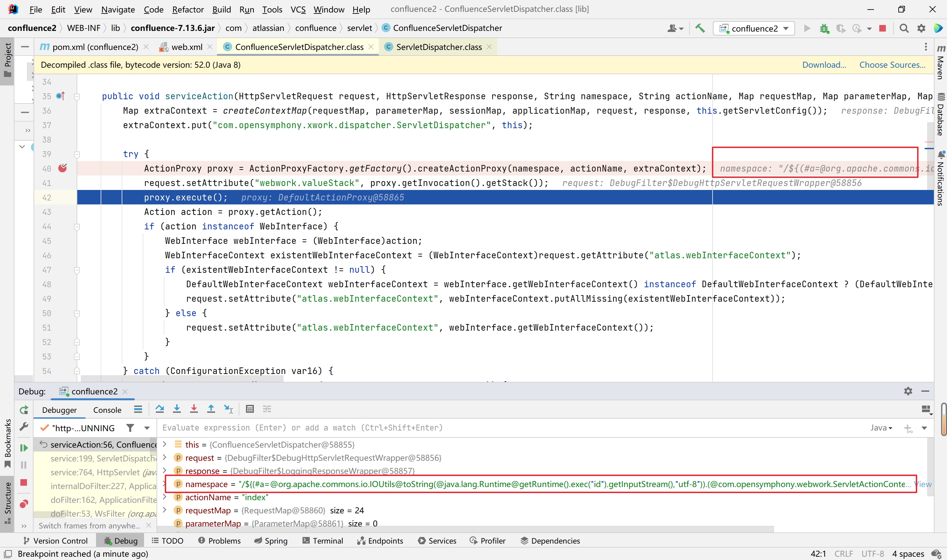Viewport: 947px width, 560px height.
Task: Click the Step Into button in debugger
Action: (177, 409)
